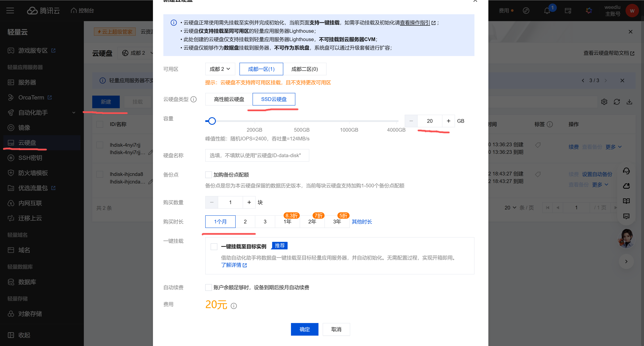The height and width of the screenshot is (346, 644).
Task: Open 其他时长 link
Action: [362, 222]
